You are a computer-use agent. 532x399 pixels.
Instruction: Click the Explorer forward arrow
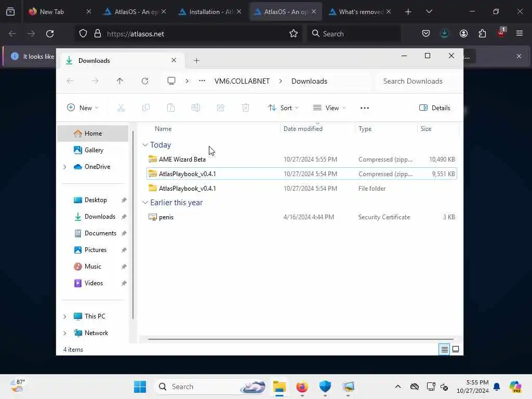(x=95, y=81)
